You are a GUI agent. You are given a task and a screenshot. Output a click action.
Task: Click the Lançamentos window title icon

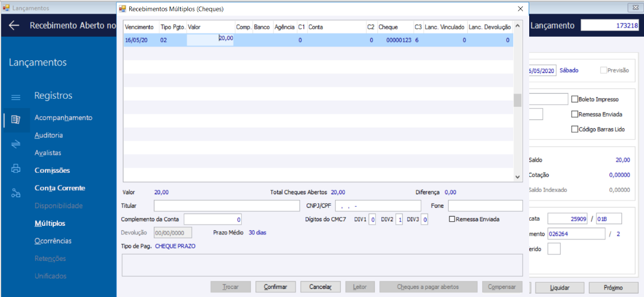6,8
